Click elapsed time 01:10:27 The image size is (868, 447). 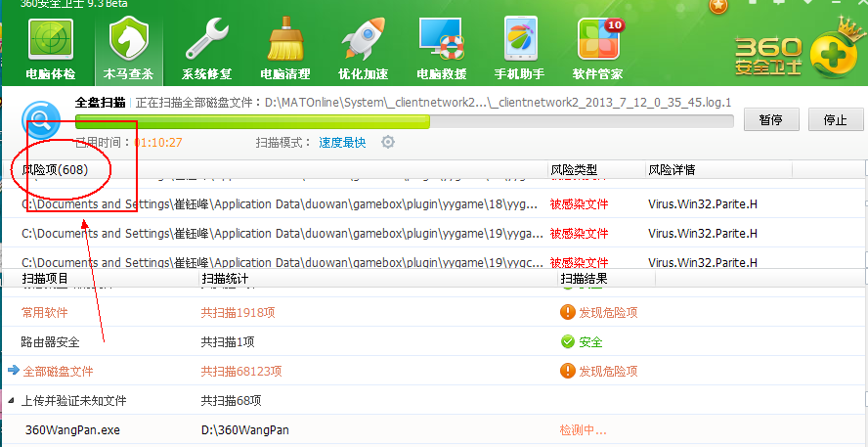tap(158, 143)
